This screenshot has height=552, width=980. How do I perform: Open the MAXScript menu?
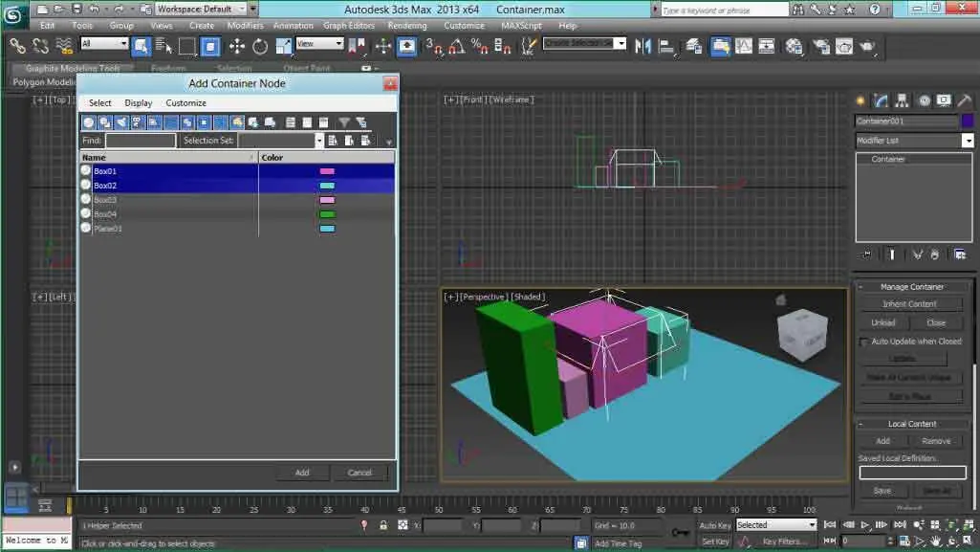click(x=521, y=26)
